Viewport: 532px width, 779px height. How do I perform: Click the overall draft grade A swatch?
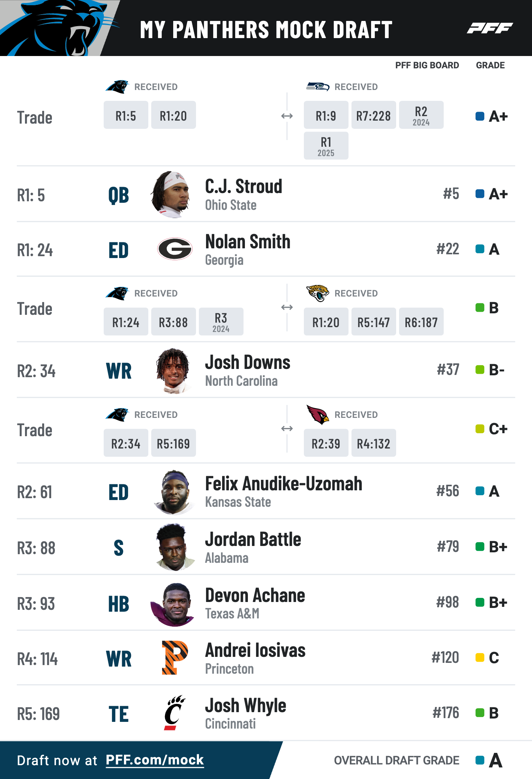coord(480,760)
